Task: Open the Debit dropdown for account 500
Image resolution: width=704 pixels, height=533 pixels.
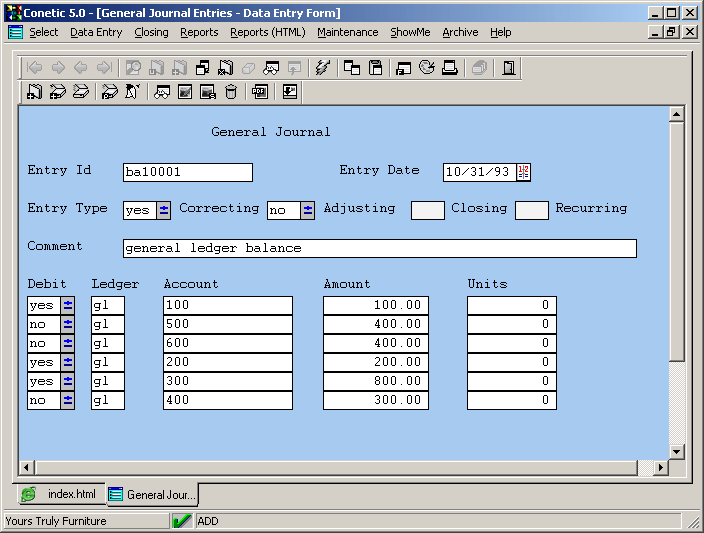Action: (68, 324)
